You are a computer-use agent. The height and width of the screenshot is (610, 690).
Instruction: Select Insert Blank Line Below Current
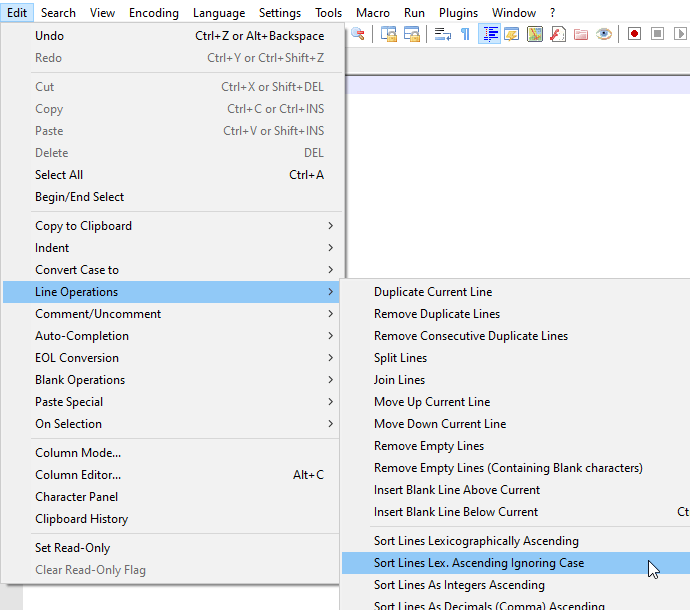pos(516,512)
